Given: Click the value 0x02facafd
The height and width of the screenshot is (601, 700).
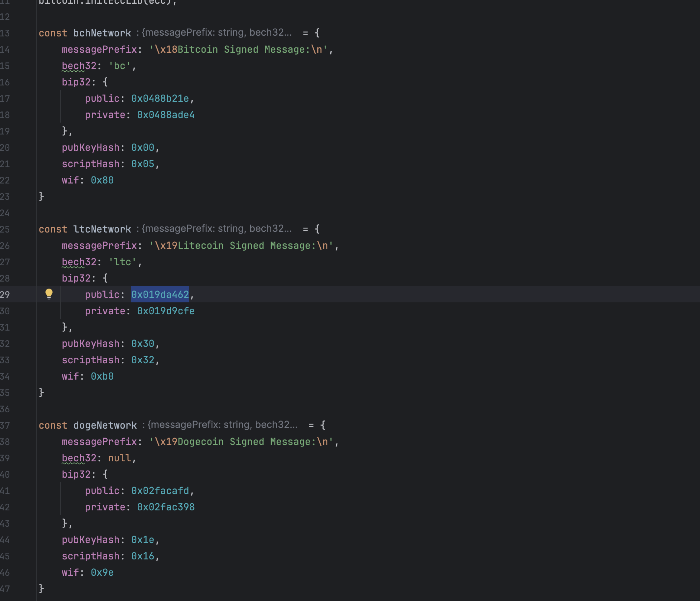Looking at the screenshot, I should [160, 491].
